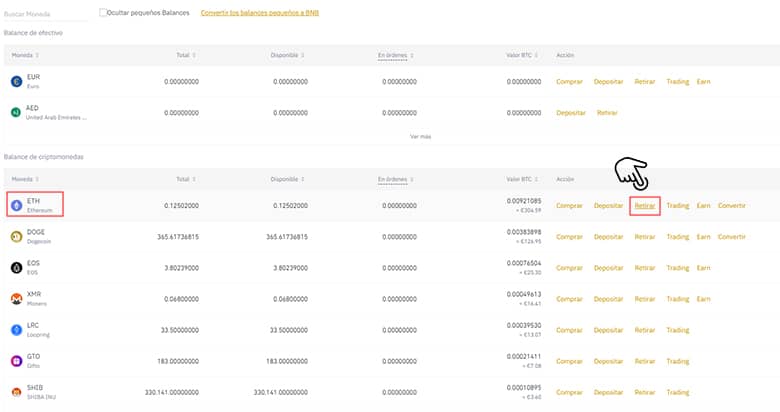Click the EUR Euro currency icon
The width and height of the screenshot is (780, 412).
click(x=15, y=81)
